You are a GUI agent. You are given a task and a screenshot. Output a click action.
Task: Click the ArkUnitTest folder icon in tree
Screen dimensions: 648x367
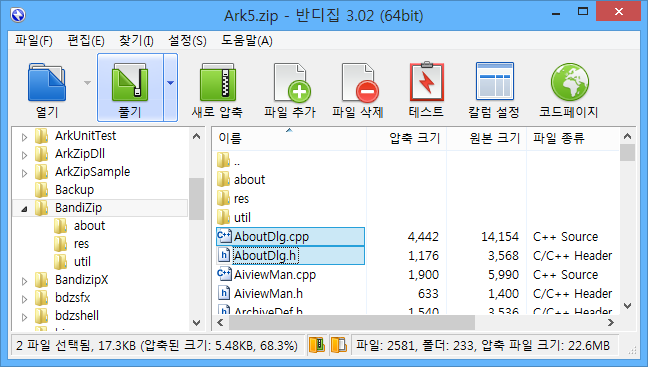(x=41, y=136)
